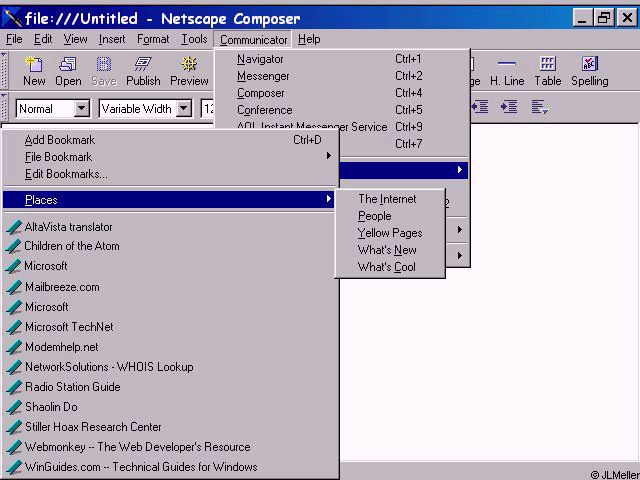640x480 pixels.
Task: Open the View menu
Action: tap(76, 39)
